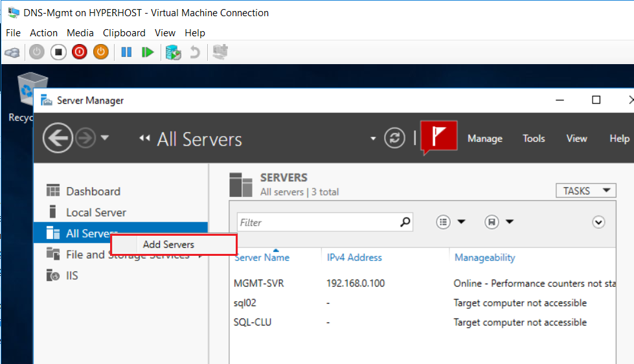The height and width of the screenshot is (364, 634).
Task: Open the TASKS dropdown
Action: pos(586,190)
